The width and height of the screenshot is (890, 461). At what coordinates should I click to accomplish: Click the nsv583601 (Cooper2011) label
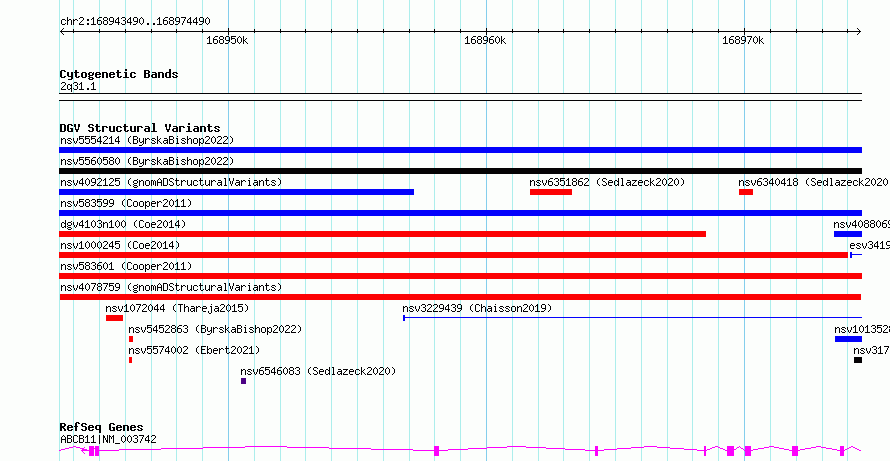(x=126, y=266)
